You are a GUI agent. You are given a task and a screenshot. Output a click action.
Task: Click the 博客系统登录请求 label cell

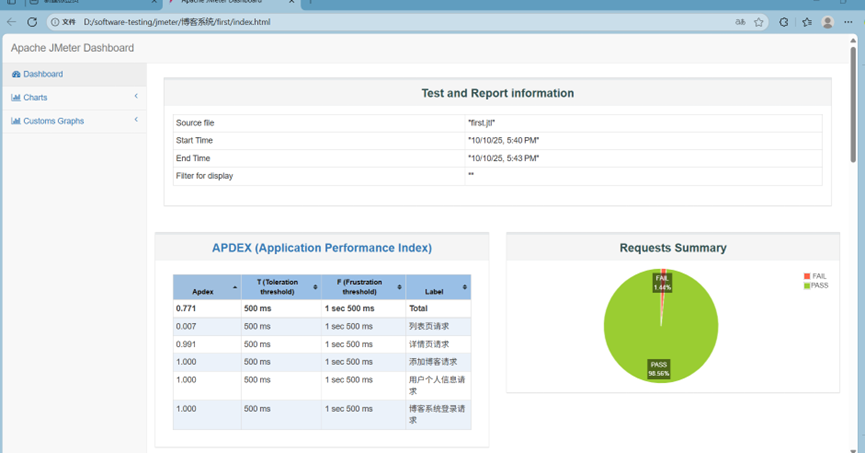coord(438,414)
